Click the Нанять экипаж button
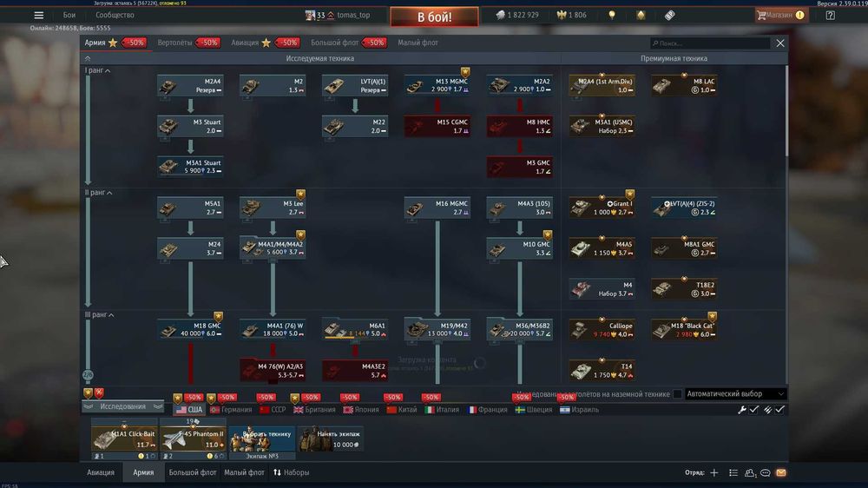This screenshot has width=868, height=488. coord(331,439)
